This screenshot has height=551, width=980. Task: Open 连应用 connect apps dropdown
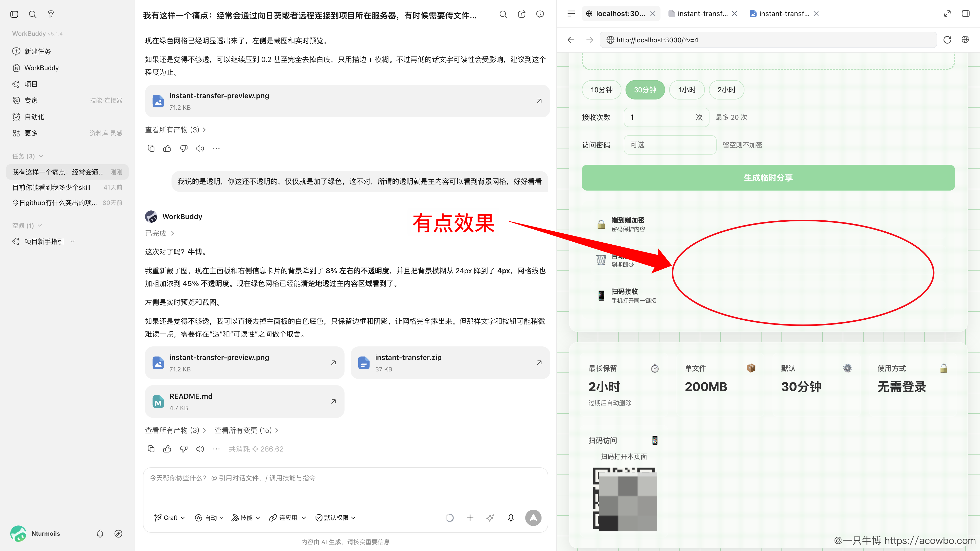[x=287, y=518]
